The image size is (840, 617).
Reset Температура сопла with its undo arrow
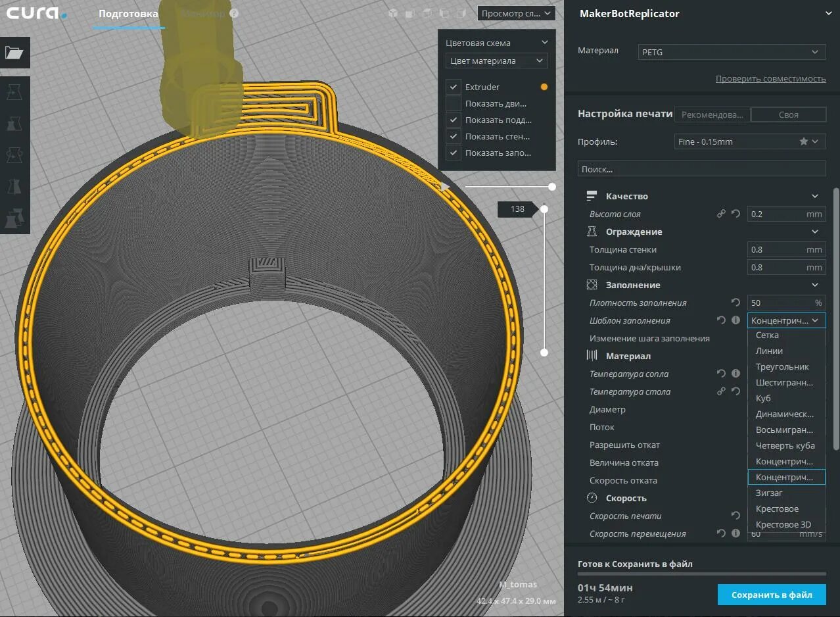tap(721, 374)
